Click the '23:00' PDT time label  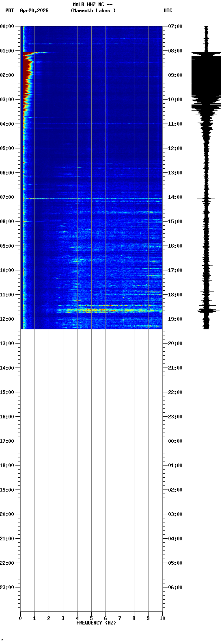coord(7,587)
